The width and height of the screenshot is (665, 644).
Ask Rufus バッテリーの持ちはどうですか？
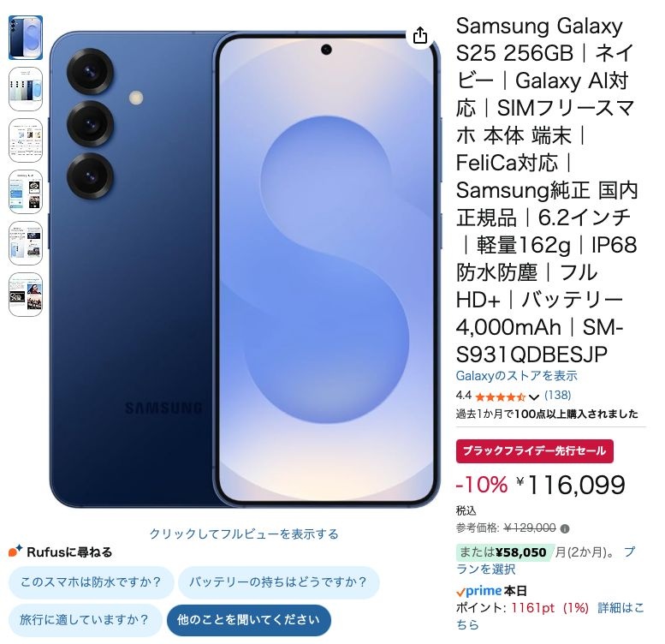(x=278, y=582)
